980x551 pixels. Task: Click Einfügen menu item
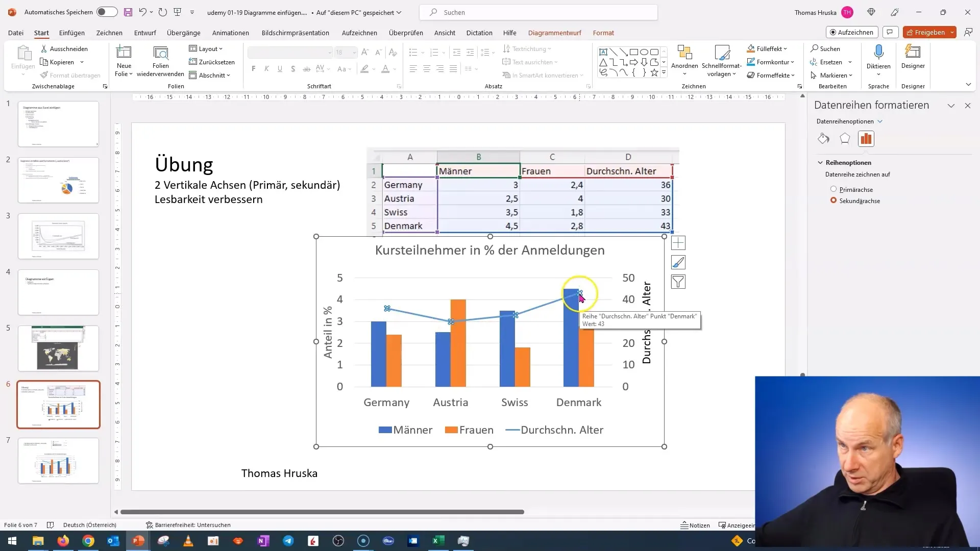(x=72, y=32)
